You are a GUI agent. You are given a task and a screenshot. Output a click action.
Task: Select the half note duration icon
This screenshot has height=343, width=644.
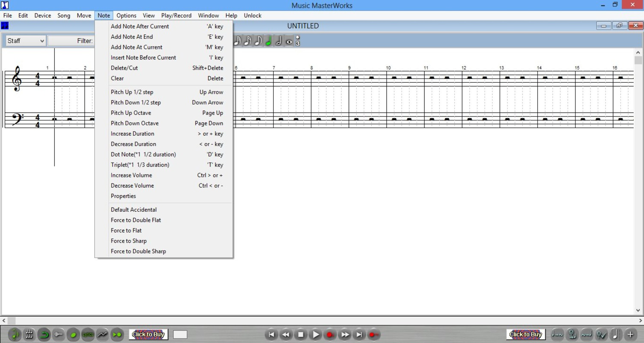click(279, 41)
